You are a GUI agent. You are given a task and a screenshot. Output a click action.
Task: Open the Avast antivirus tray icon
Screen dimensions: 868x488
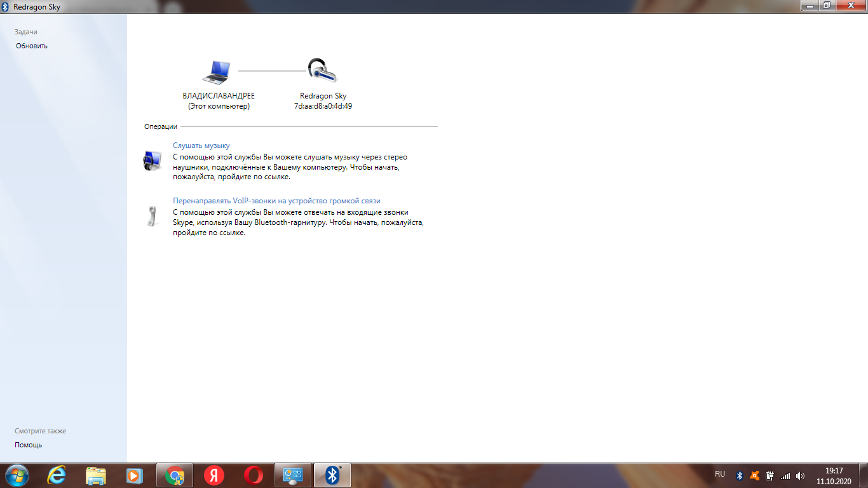pos(755,475)
